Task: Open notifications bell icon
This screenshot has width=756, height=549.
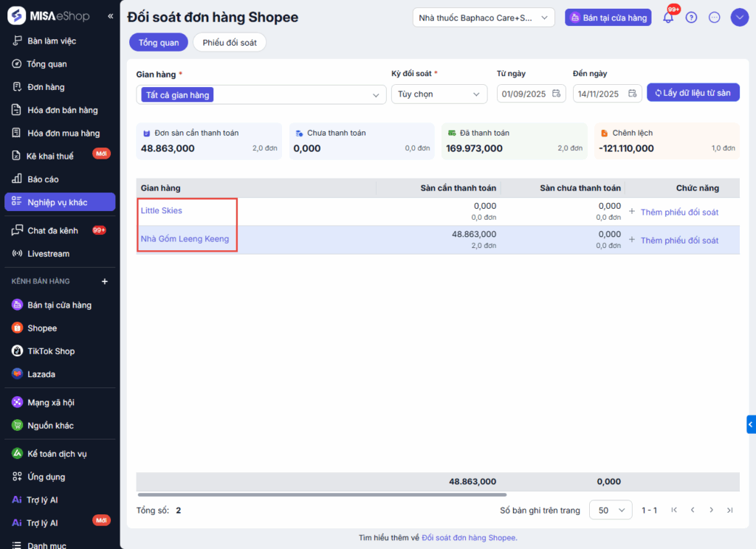Action: [668, 18]
